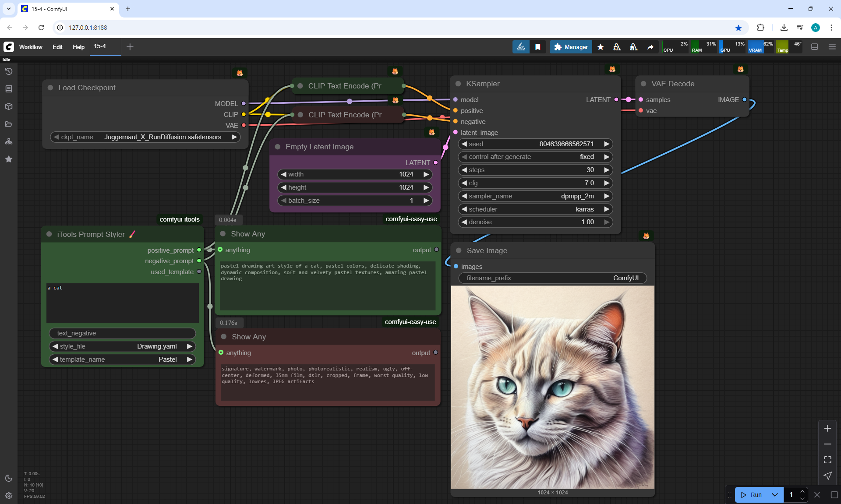Increase steps value with the right arrow
The height and width of the screenshot is (504, 841).
pyautogui.click(x=607, y=170)
